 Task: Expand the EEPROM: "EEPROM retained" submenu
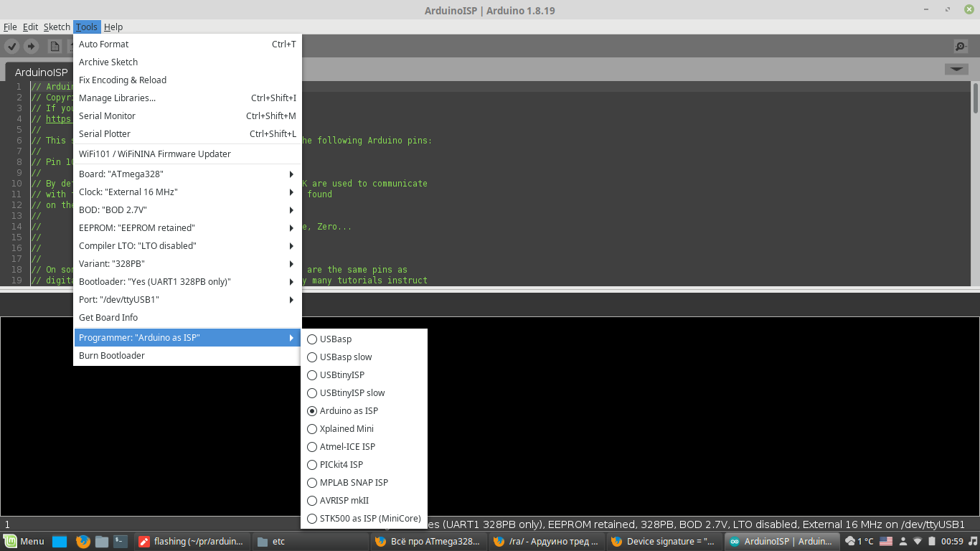click(x=187, y=227)
